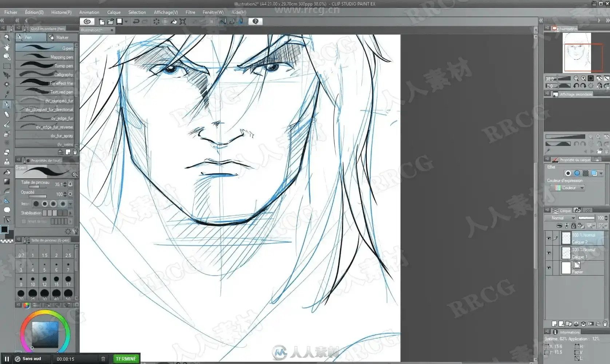Open the Fichier menu
The height and width of the screenshot is (364, 610).
click(x=11, y=12)
